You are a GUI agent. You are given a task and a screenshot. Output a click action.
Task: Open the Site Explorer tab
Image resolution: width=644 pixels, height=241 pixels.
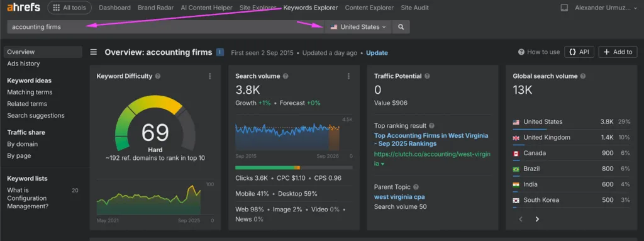coord(258,8)
